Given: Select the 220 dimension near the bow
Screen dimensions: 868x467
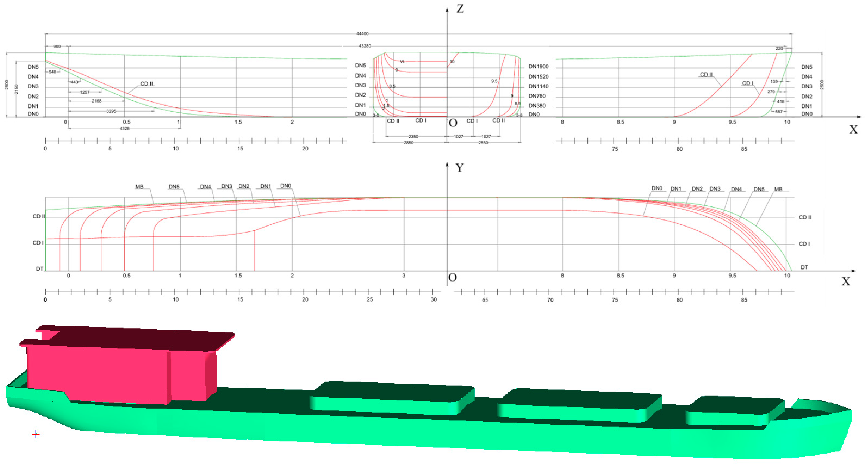Looking at the screenshot, I should pyautogui.click(x=779, y=49).
